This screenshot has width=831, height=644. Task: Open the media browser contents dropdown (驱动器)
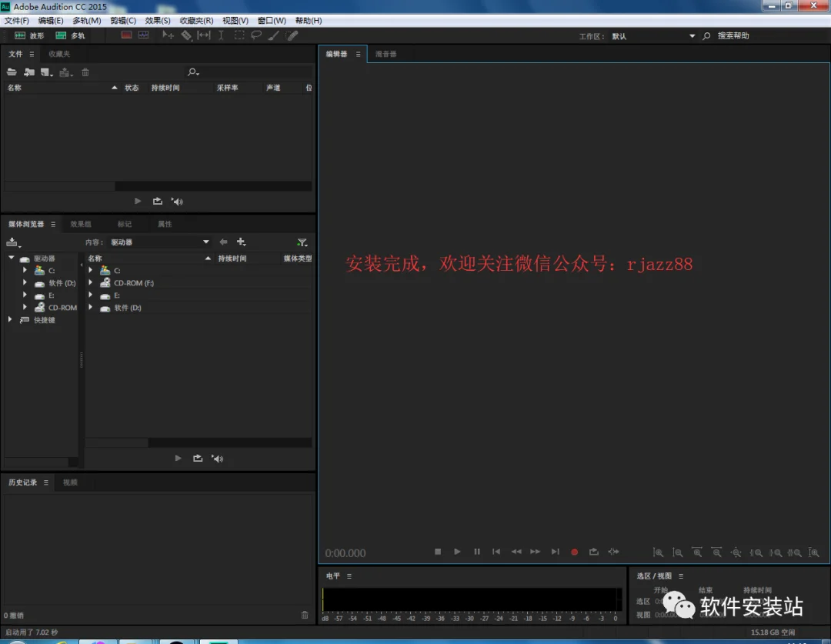click(x=159, y=242)
